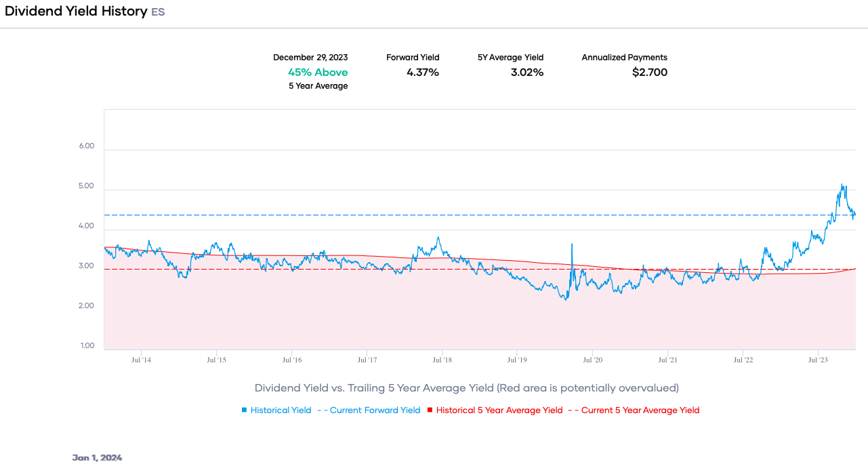
Task: Toggle Historical 5 Year Average Yield legend entry
Action: coord(495,410)
